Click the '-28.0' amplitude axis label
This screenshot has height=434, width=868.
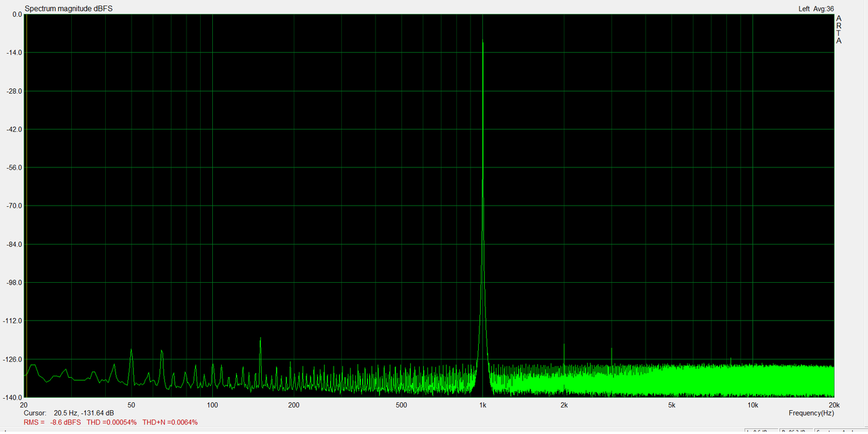[14, 91]
